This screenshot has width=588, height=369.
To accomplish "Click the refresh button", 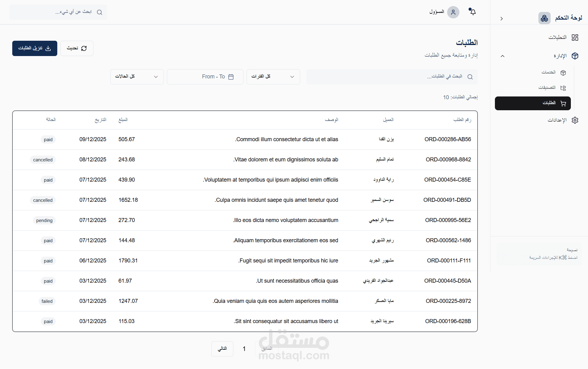I will (x=77, y=48).
